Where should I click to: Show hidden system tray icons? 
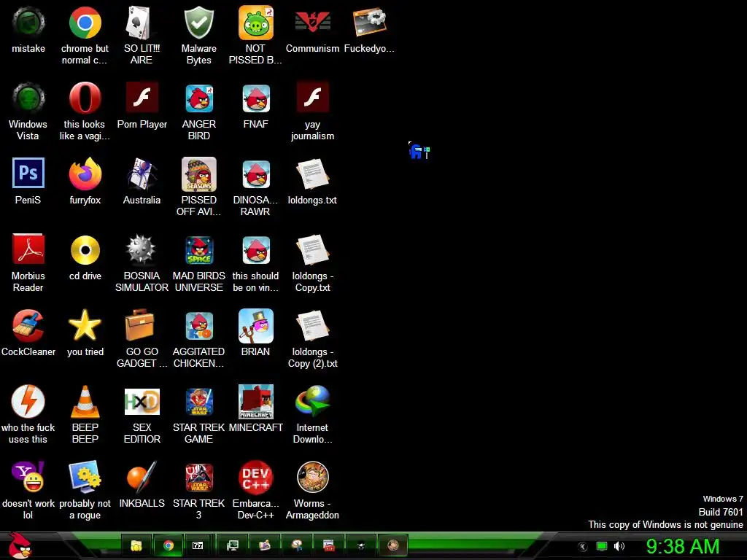click(582, 546)
